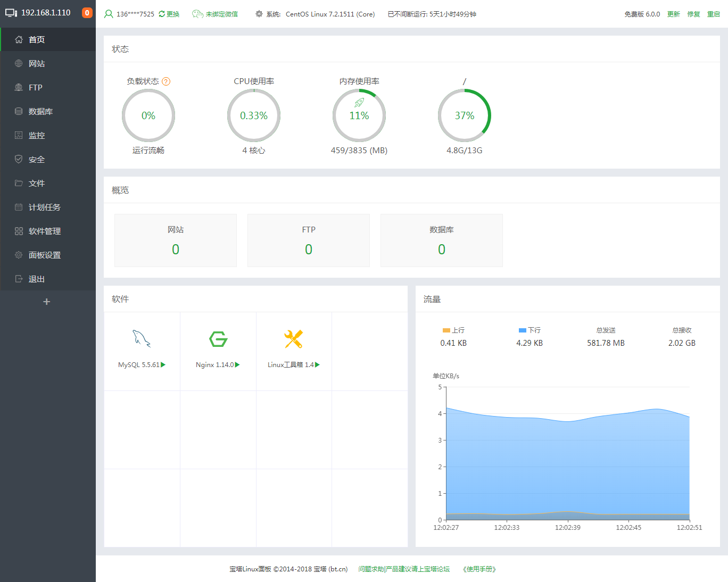The height and width of the screenshot is (582, 728).
Task: Click the Linux工具箱 wrench icon
Action: point(293,339)
